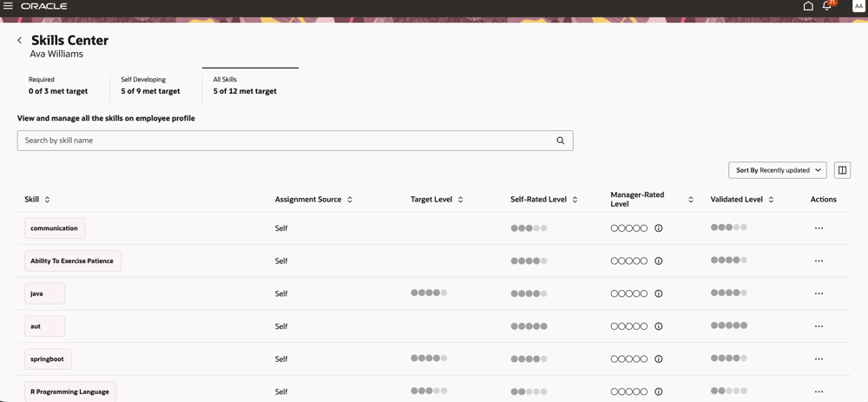Image resolution: width=868 pixels, height=402 pixels.
Task: Show manager rating info for aut
Action: [658, 326]
